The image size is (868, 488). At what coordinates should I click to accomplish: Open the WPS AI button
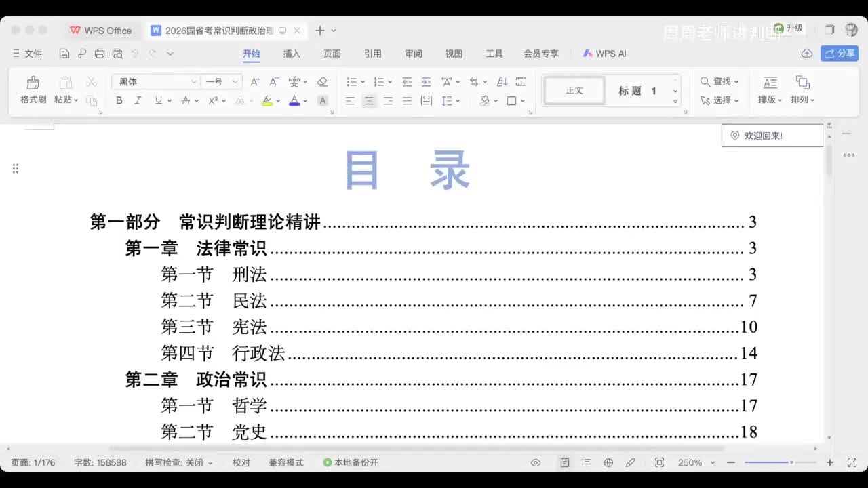pyautogui.click(x=604, y=54)
